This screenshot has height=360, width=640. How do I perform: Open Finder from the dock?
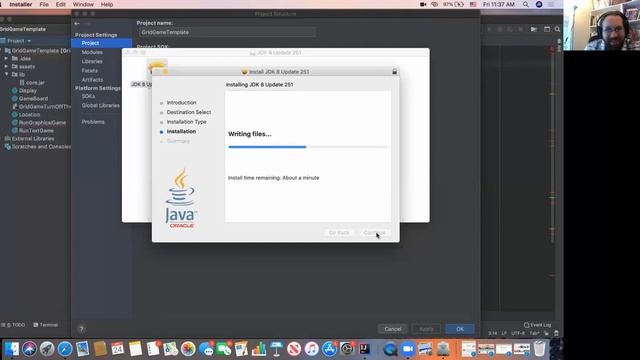pos(11,349)
